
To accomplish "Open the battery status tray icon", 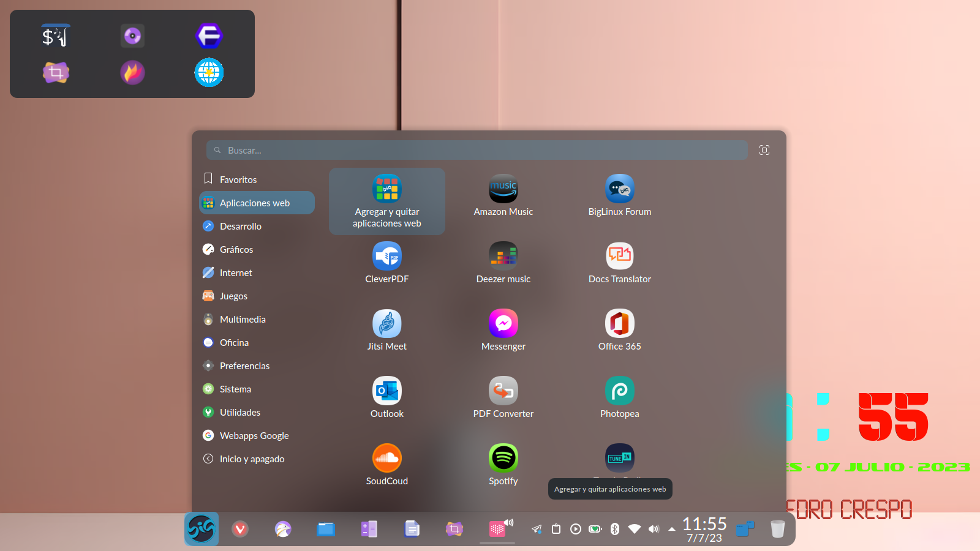I will pos(595,529).
